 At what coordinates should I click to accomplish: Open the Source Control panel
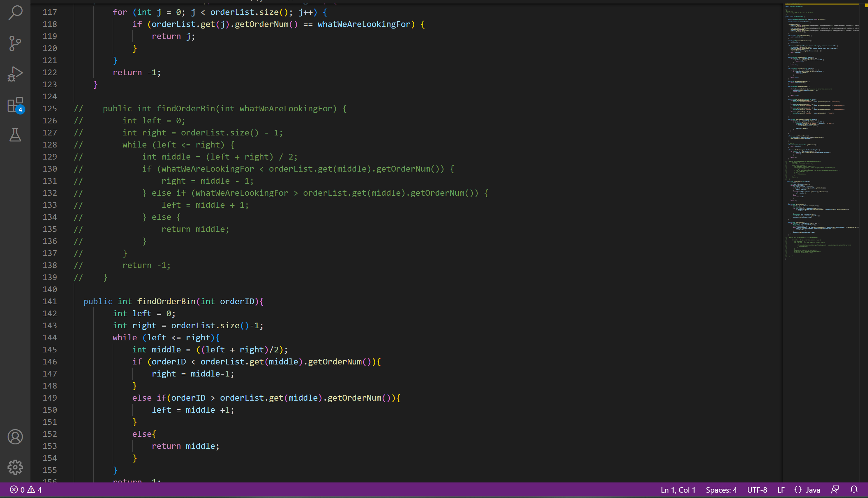pyautogui.click(x=15, y=43)
